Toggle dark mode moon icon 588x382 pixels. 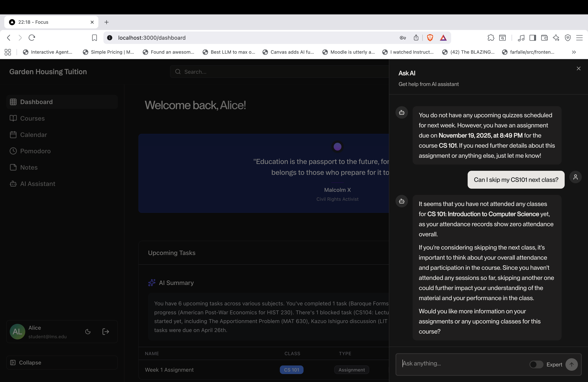tap(88, 332)
